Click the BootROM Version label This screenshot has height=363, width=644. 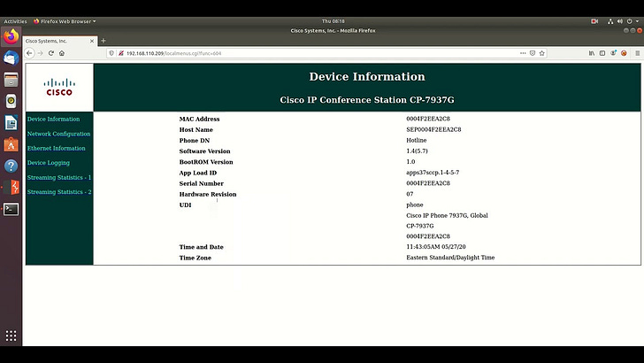[206, 162]
